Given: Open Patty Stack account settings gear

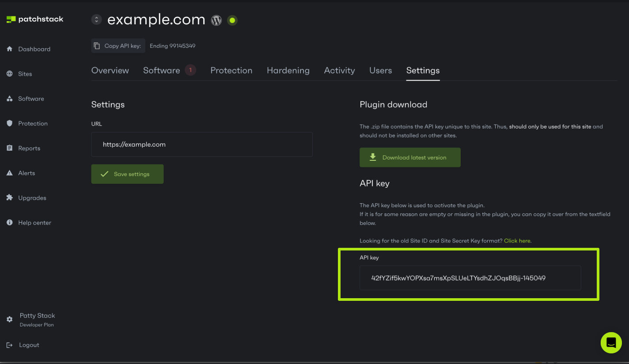Looking at the screenshot, I should tap(10, 319).
